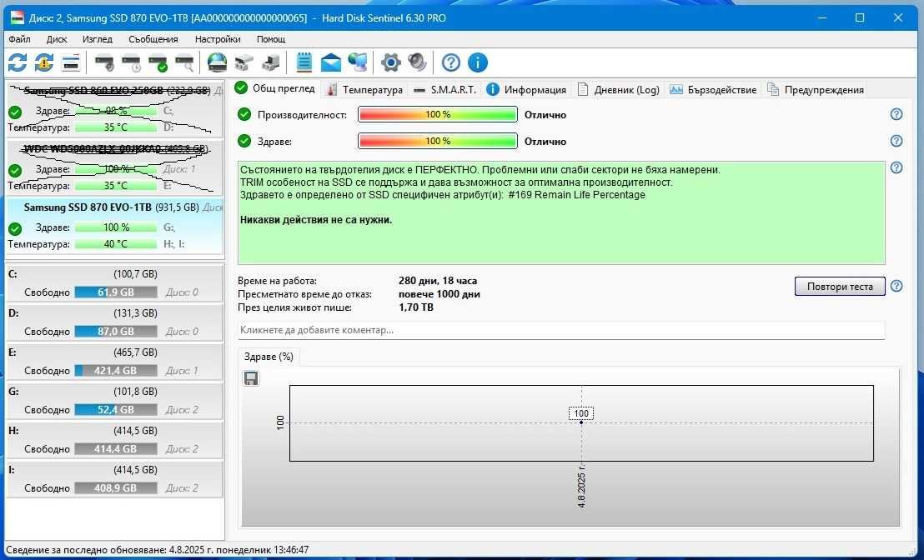Click help icon beside Здраве status bar
Viewport: 924px width, 560px height.
pos(896,141)
